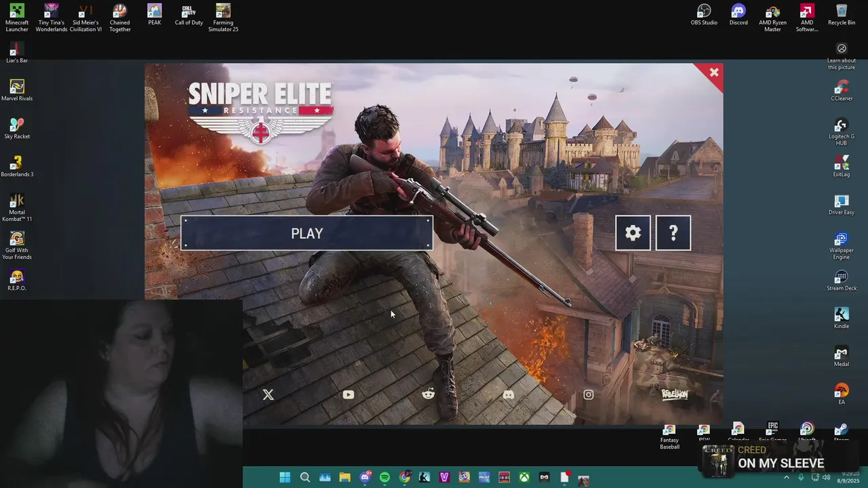
Task: Select the Fantasy Baseball desktop shortcut
Action: coord(669,437)
